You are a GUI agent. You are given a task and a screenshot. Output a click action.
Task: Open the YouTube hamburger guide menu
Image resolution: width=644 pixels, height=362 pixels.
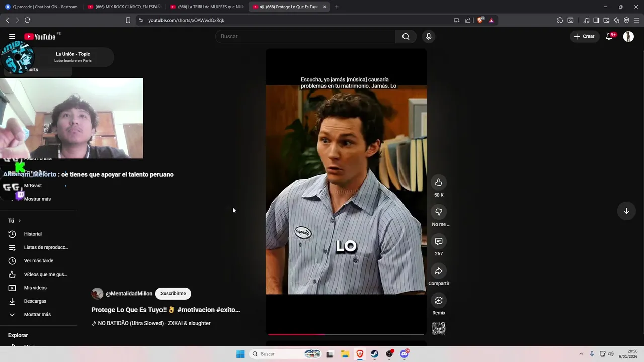[12, 36]
